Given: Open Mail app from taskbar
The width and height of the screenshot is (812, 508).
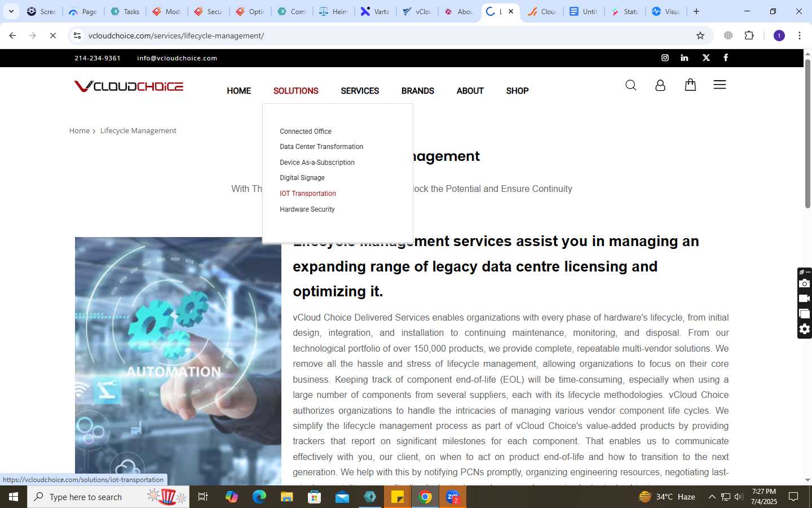Looking at the screenshot, I should (x=342, y=497).
